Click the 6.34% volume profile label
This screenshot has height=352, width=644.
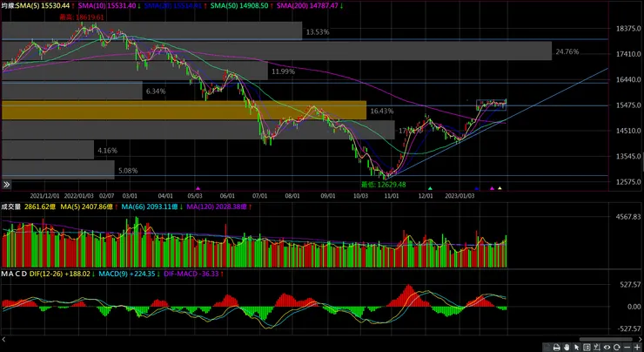[x=156, y=91]
